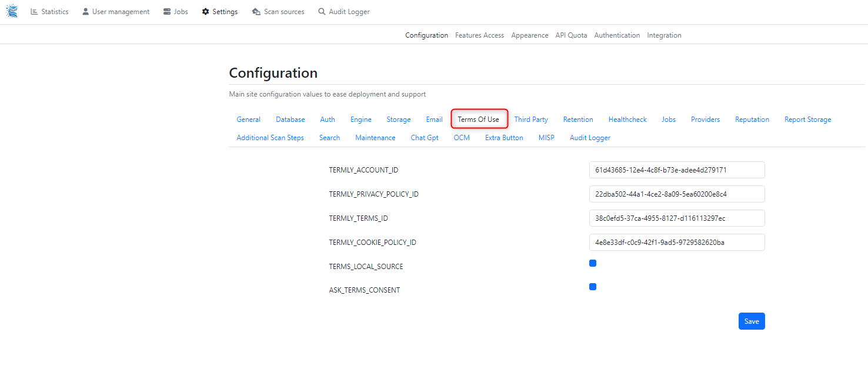Switch to the Healthcheck tab
Screen dimensions: 868x365
pos(627,120)
